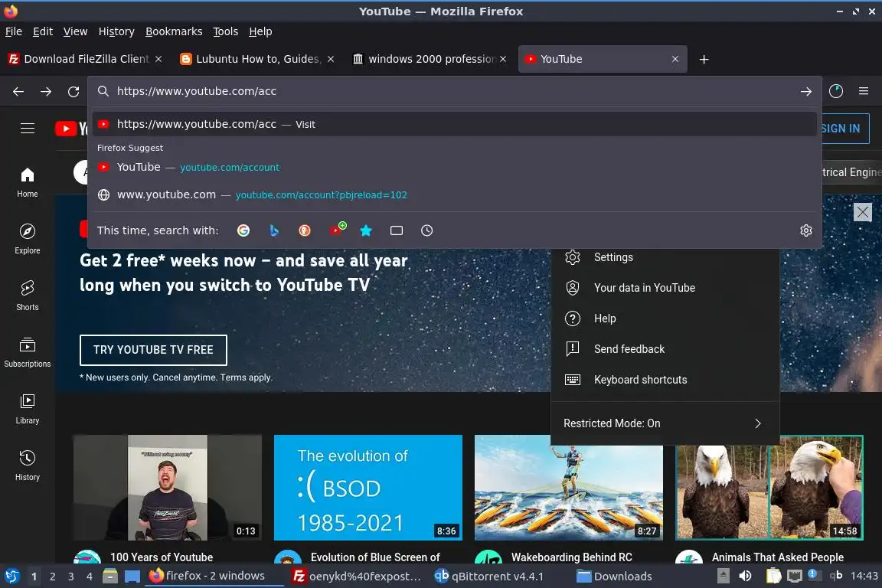The width and height of the screenshot is (882, 588).
Task: Open YouTube guide hamburger menu
Action: (28, 129)
